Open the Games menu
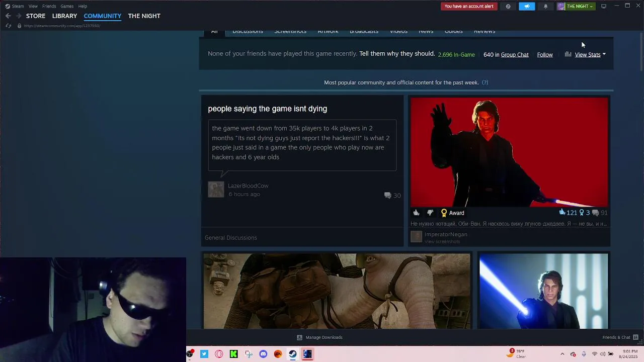The height and width of the screenshot is (362, 644). (x=67, y=6)
